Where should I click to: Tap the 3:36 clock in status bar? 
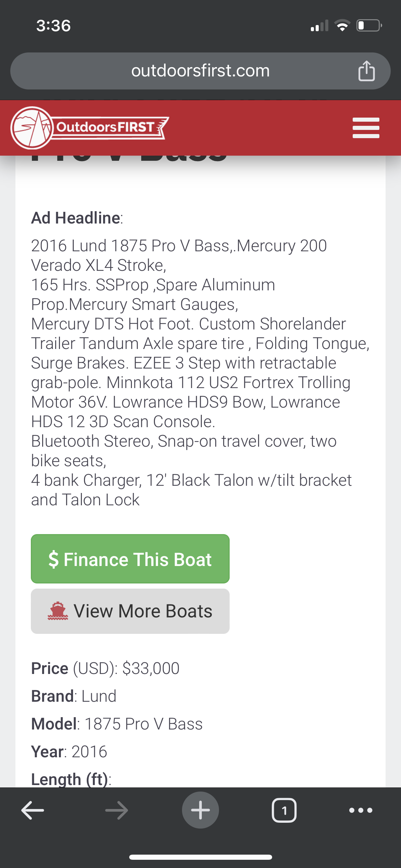(x=53, y=26)
